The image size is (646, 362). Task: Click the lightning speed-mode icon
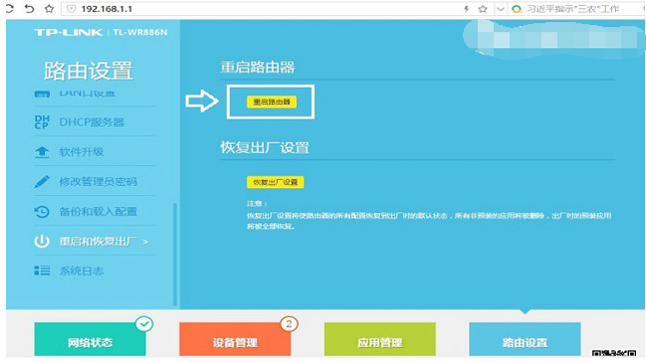pyautogui.click(x=466, y=9)
